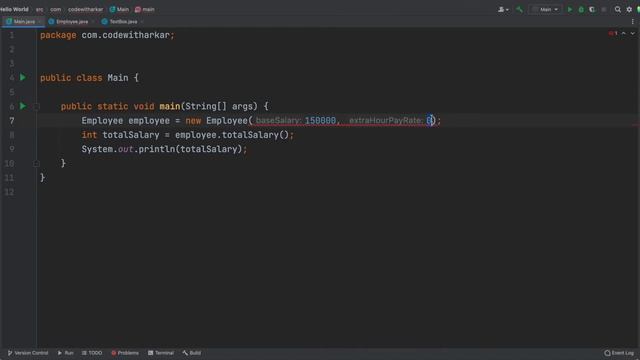Click line number 12 in gutter
Image resolution: width=640 pixels, height=360 pixels.
(9, 192)
